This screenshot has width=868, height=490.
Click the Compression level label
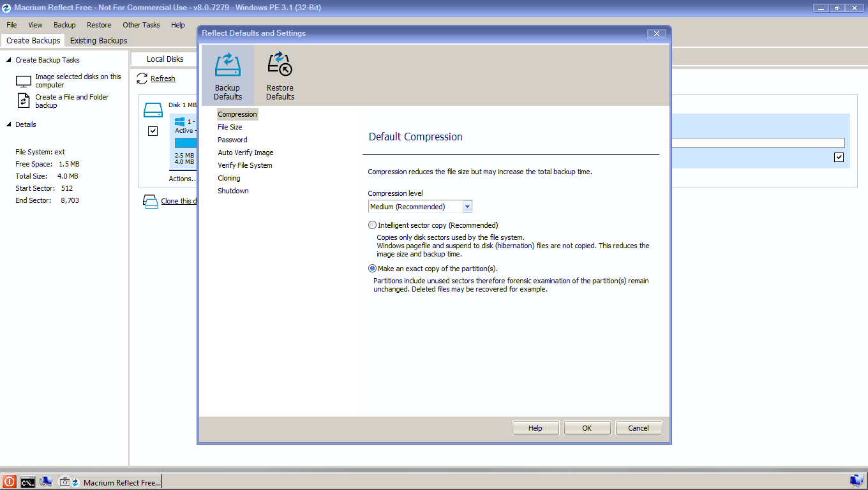[396, 193]
